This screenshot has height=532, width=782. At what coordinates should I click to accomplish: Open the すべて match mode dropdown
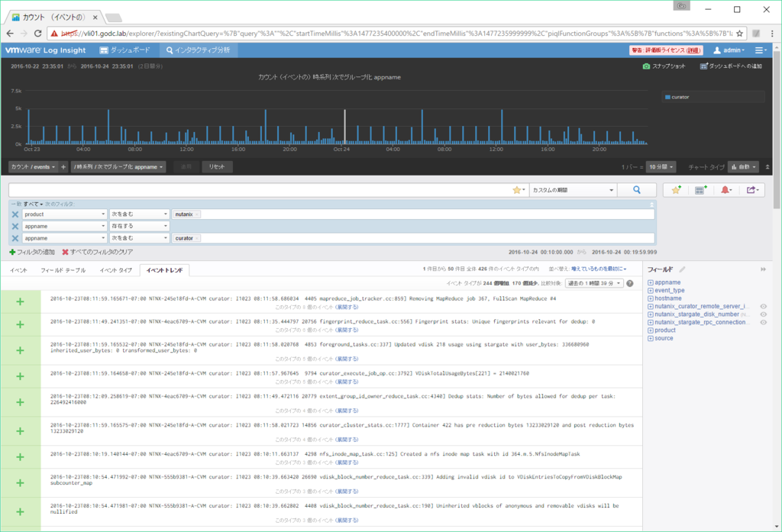33,205
